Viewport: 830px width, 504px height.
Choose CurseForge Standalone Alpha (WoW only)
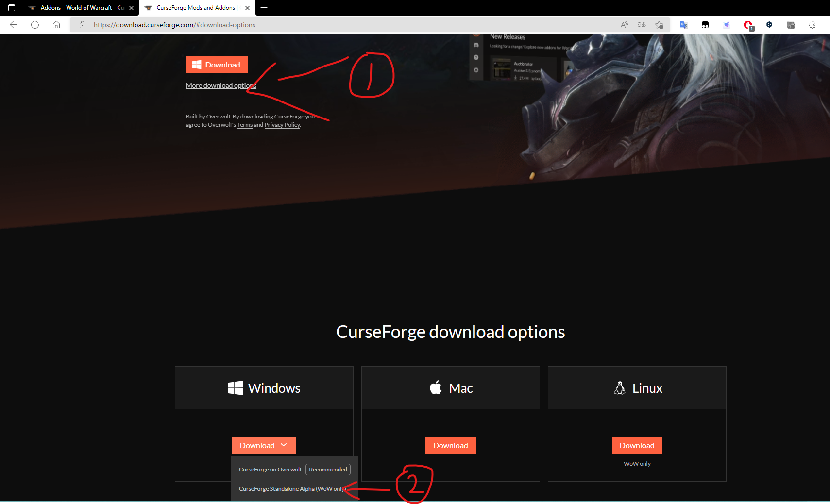click(292, 489)
